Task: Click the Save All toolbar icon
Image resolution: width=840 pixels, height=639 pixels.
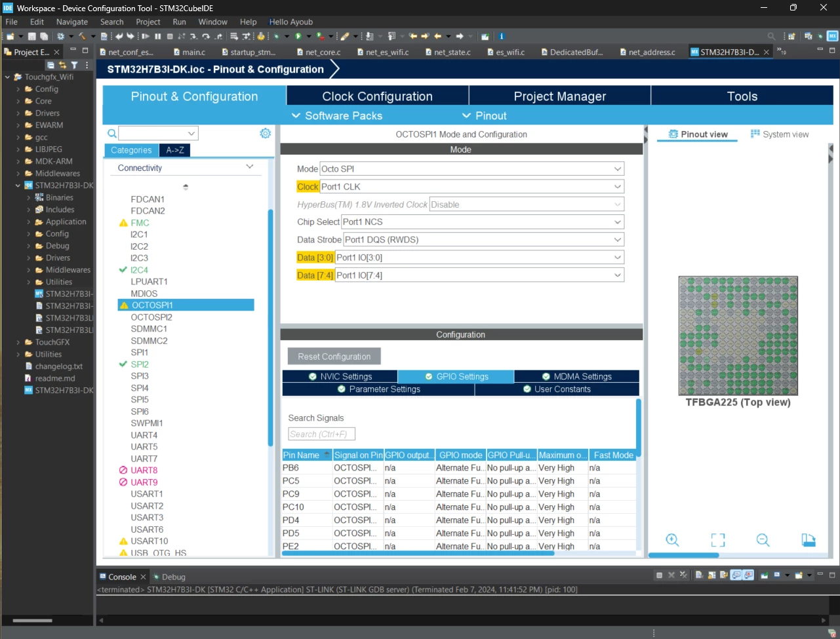Action: pyautogui.click(x=44, y=36)
